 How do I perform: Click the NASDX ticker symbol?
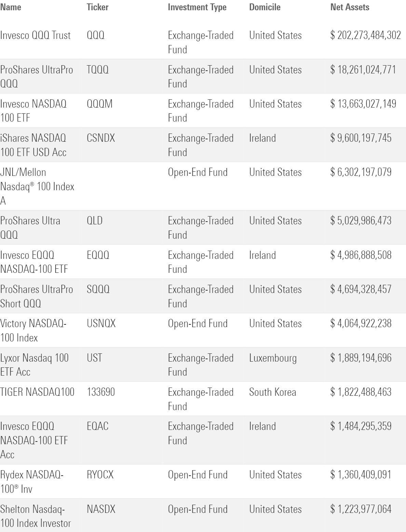[x=101, y=509]
